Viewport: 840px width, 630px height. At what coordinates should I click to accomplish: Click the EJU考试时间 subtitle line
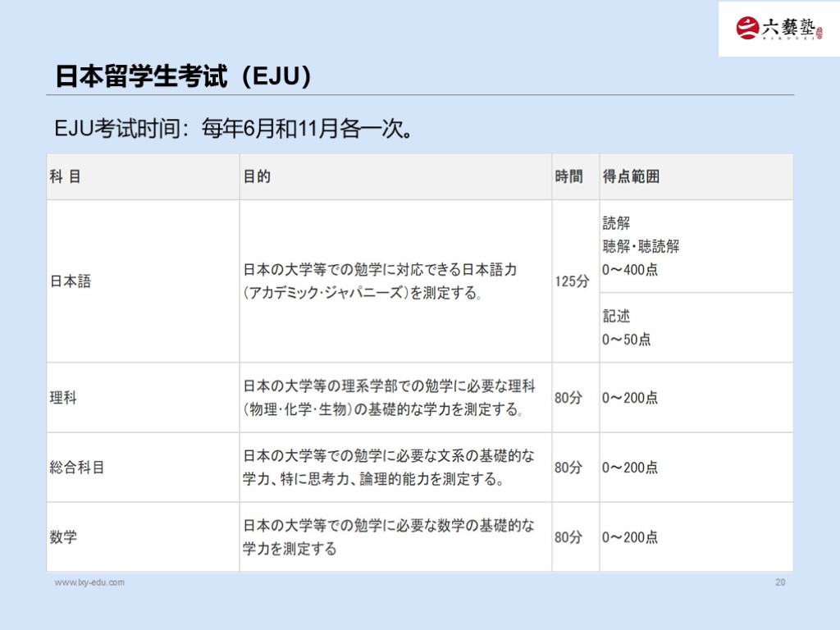coord(233,129)
